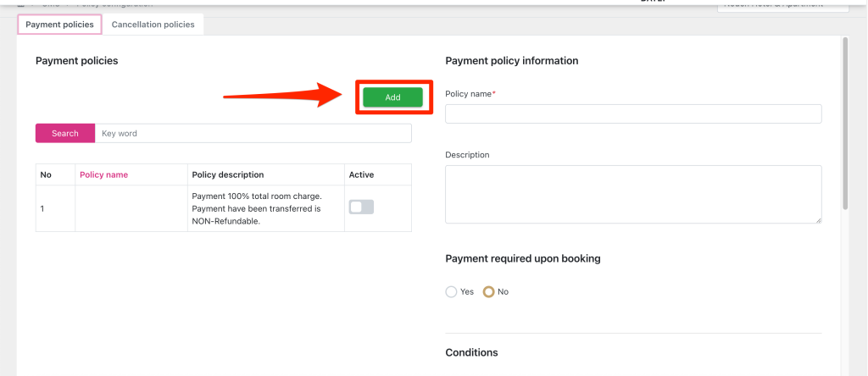The width and height of the screenshot is (868, 376).
Task: Switch to the Cancellation policies tab
Action: [x=153, y=25]
